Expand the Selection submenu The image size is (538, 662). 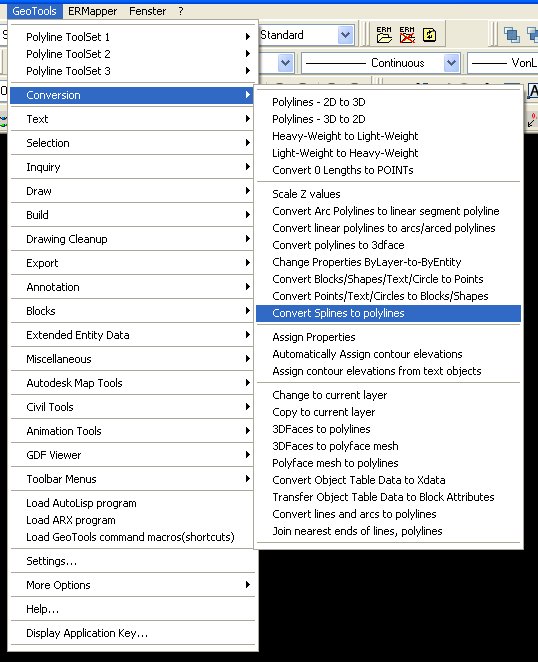(132, 143)
